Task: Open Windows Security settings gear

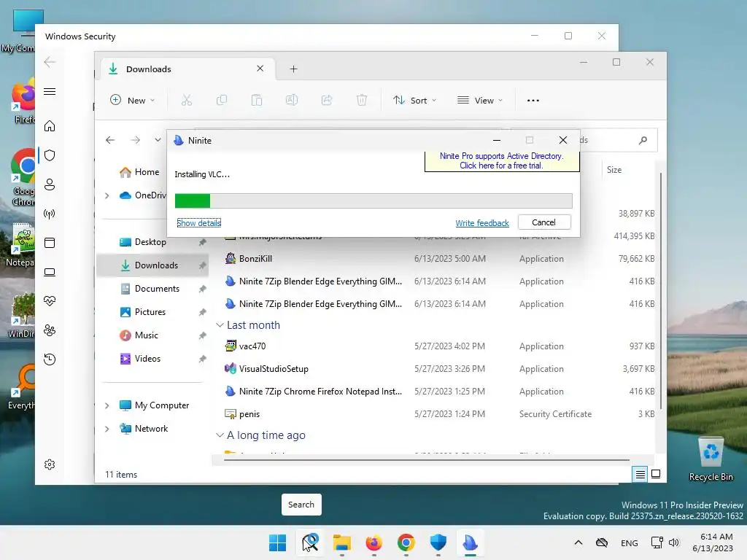Action: pyautogui.click(x=50, y=464)
